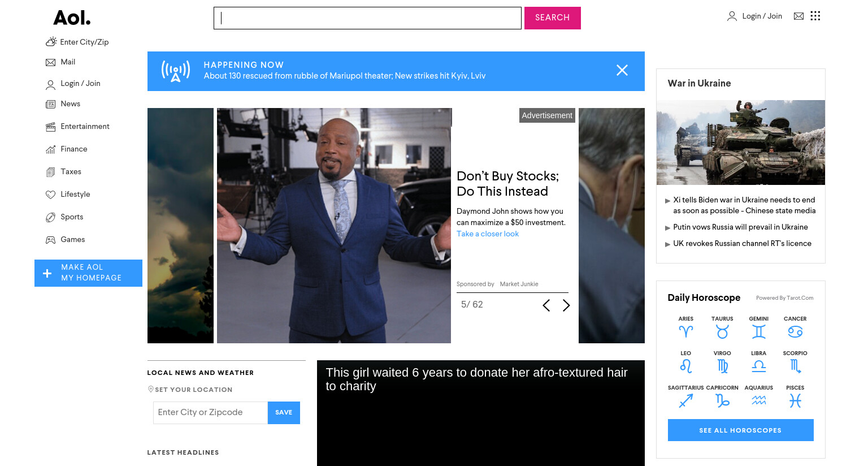Click the Enter City or Zipcode field
Viewport: 868px width, 466px height.
(x=210, y=413)
